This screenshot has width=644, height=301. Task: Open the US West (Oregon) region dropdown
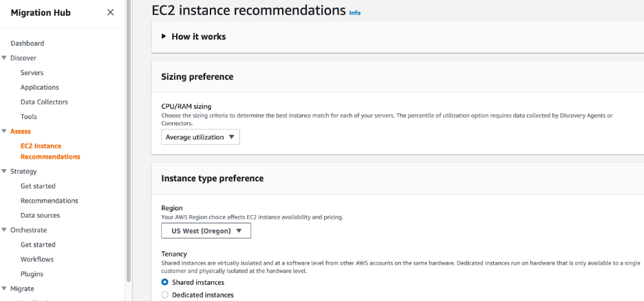206,231
